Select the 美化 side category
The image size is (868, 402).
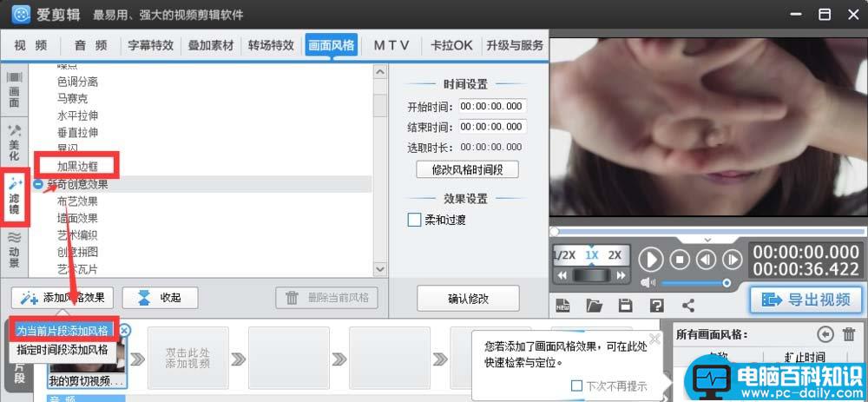[15, 143]
